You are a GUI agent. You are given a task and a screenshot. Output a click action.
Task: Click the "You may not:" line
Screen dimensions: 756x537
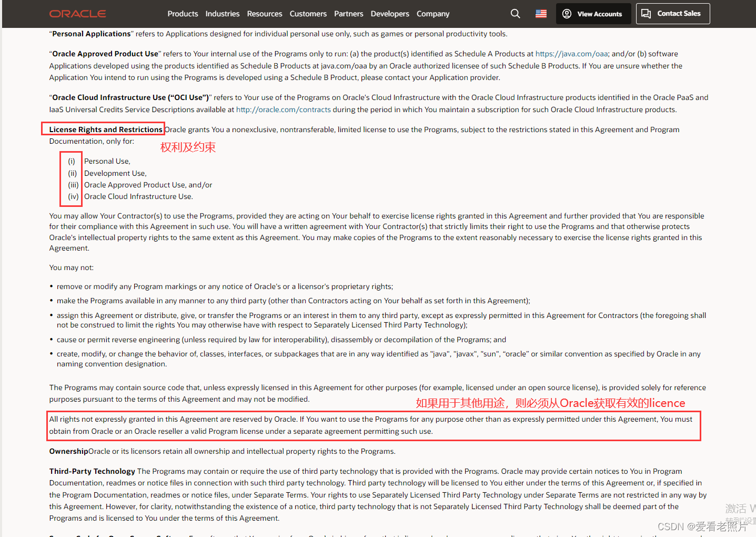click(x=72, y=267)
